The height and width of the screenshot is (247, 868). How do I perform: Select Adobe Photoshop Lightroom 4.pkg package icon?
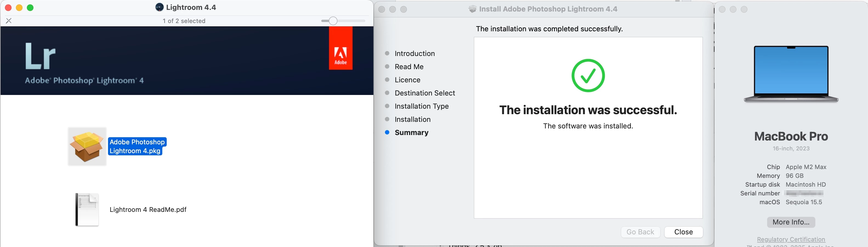pos(87,147)
